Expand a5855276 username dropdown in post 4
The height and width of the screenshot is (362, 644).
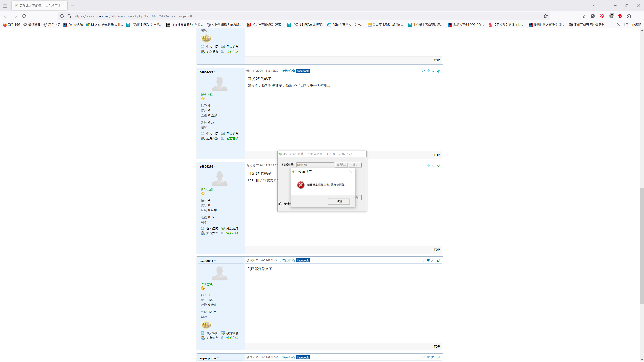pos(215,72)
